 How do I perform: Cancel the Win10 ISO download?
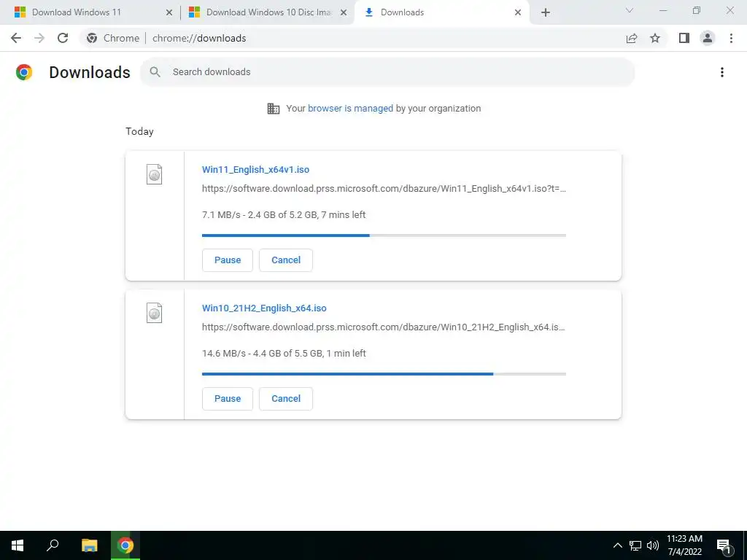coord(286,399)
